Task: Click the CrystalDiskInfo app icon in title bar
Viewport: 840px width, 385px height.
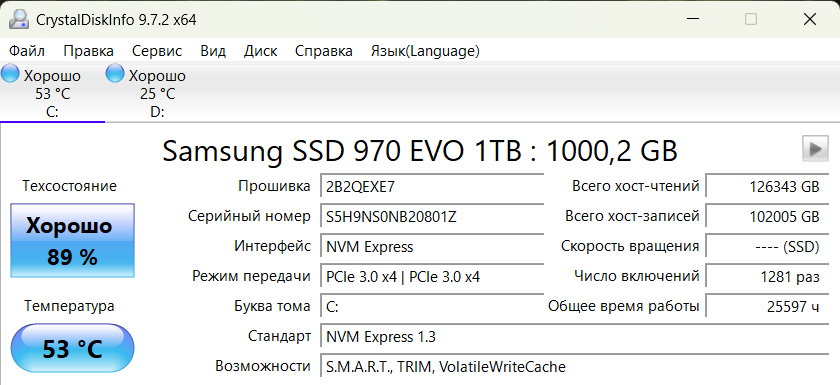Action: coord(20,19)
